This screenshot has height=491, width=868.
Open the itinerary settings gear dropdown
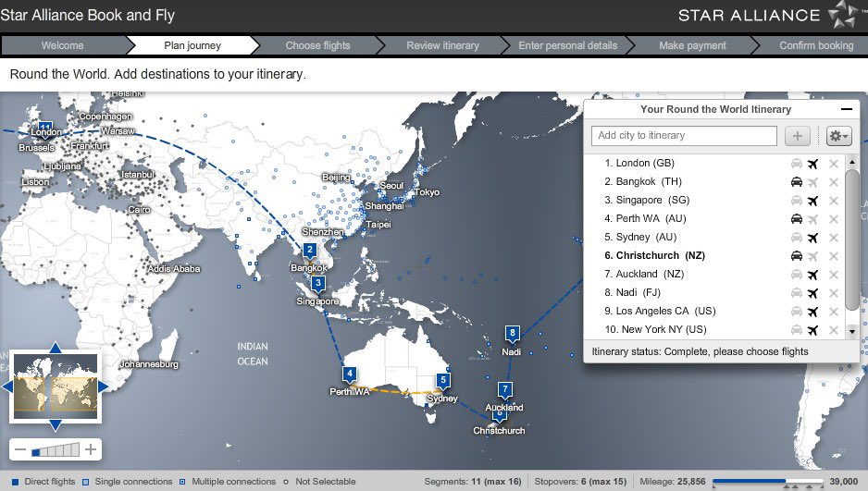pyautogui.click(x=838, y=136)
